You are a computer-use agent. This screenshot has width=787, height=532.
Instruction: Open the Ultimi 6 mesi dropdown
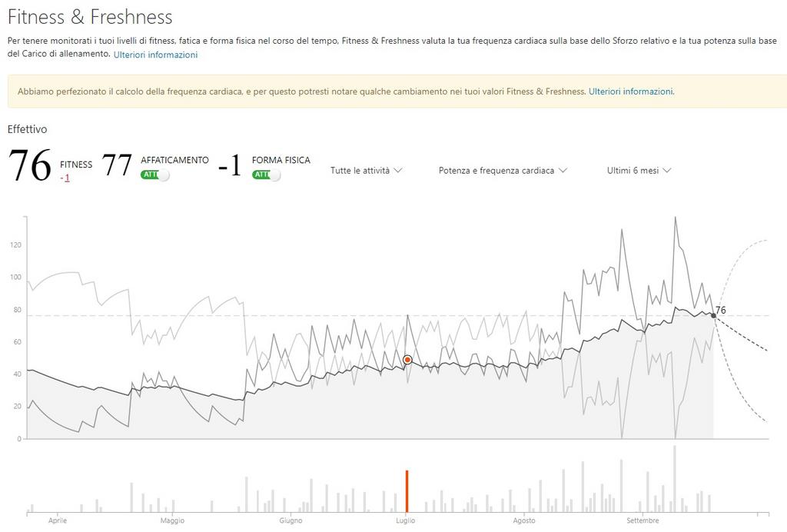tap(639, 171)
